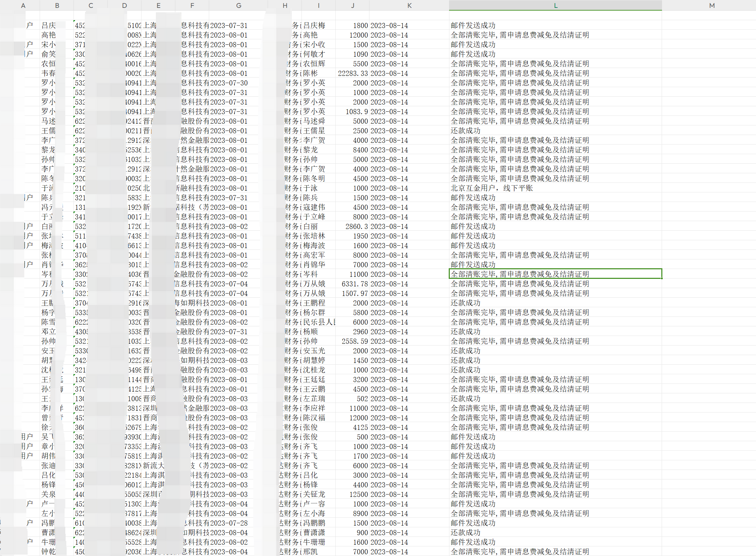756x556 pixels.
Task: Click the name cell 卢一容
Action: 319,504
